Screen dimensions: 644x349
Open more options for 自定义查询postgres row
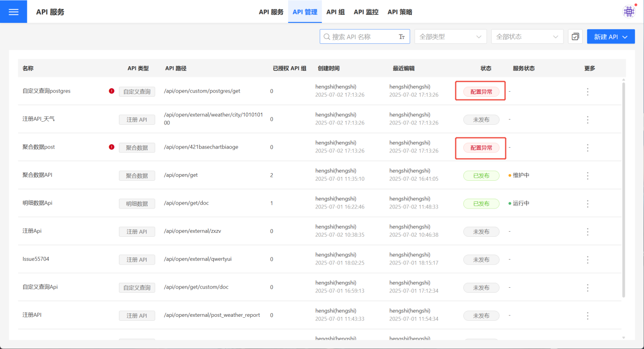(588, 92)
